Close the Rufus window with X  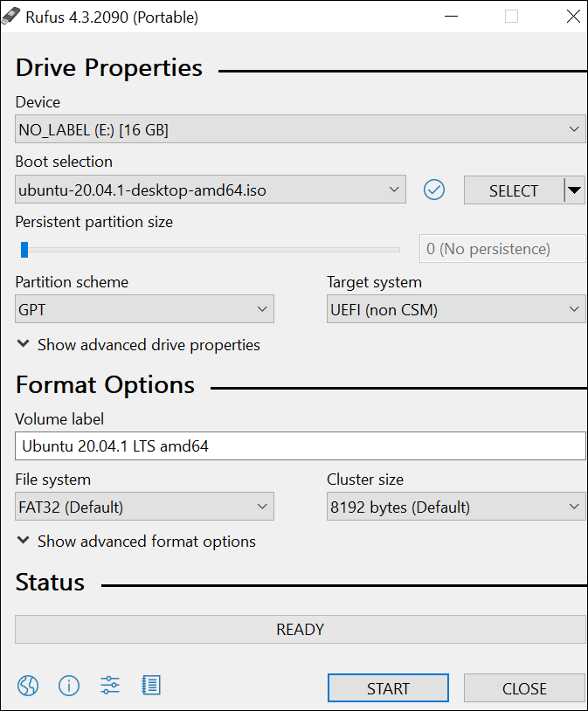point(573,17)
